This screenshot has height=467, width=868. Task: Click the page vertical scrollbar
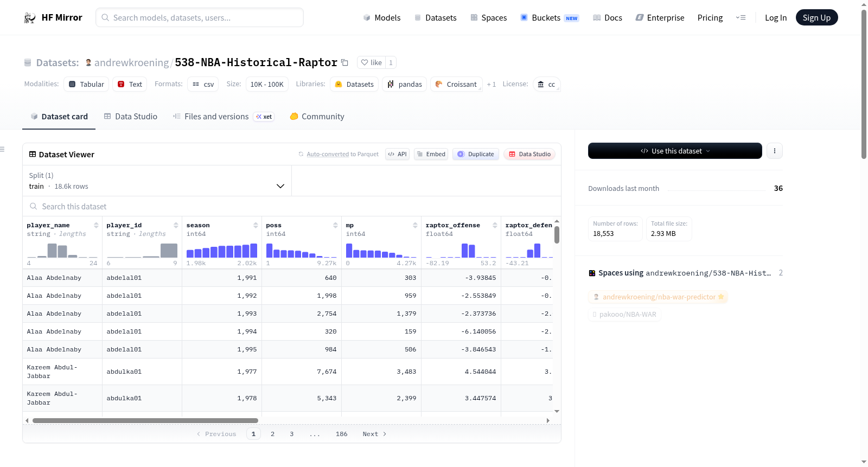[x=864, y=84]
